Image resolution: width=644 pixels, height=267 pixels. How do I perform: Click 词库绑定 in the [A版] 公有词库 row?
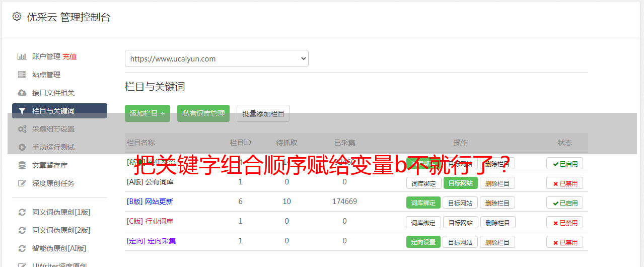click(423, 183)
